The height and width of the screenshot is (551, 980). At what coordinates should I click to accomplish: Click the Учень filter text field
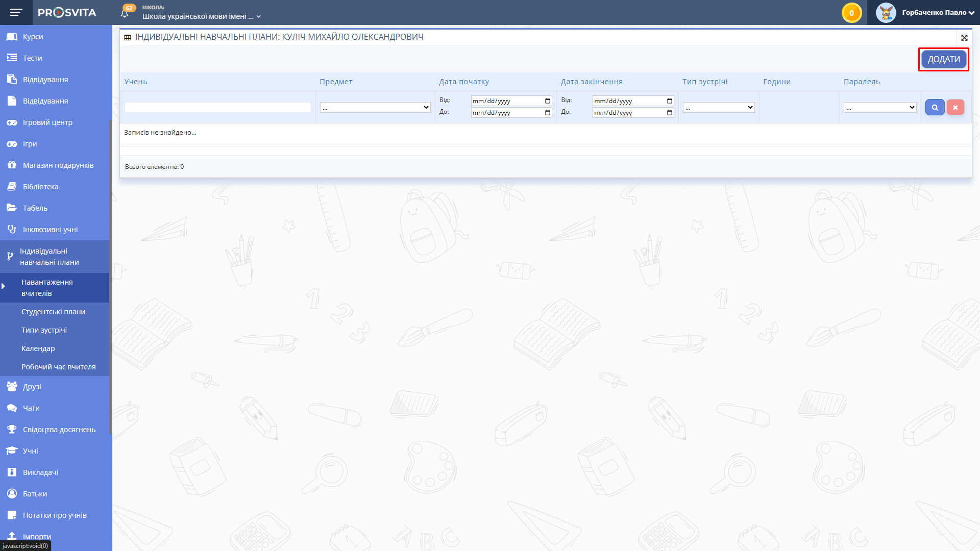pyautogui.click(x=217, y=108)
